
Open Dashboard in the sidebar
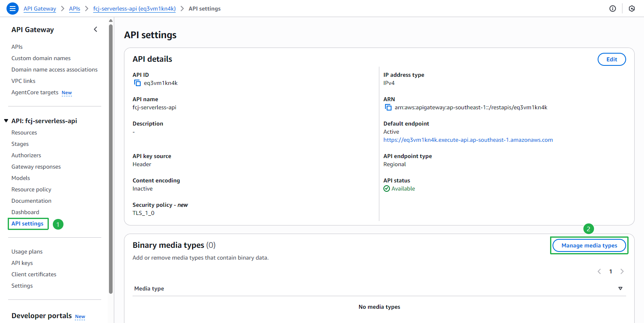(25, 212)
